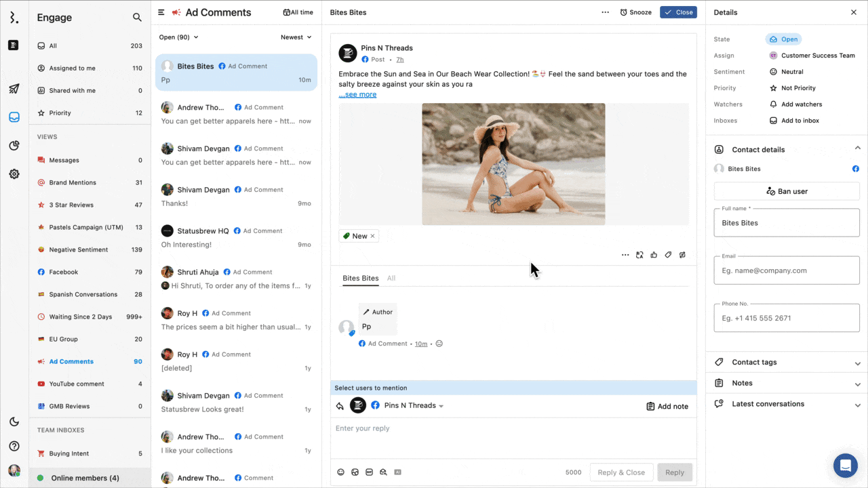
Task: Click the Publish paper plane icon in sidebar
Action: click(x=14, y=89)
